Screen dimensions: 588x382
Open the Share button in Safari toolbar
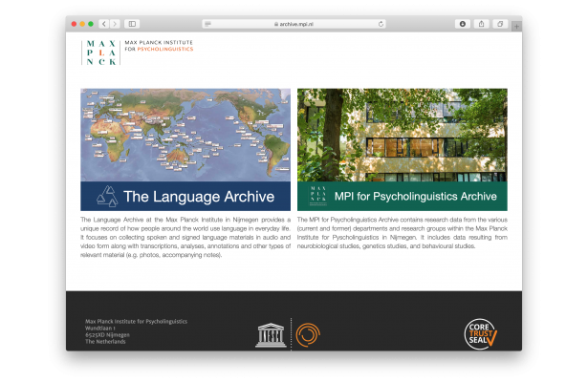click(x=482, y=24)
